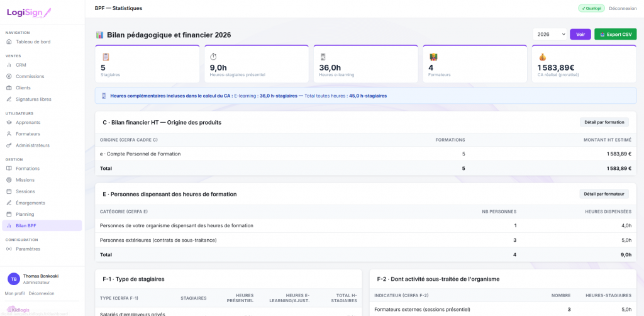Click the Formateurs person icon
Viewport: 644px width, 316px height.
(9, 133)
